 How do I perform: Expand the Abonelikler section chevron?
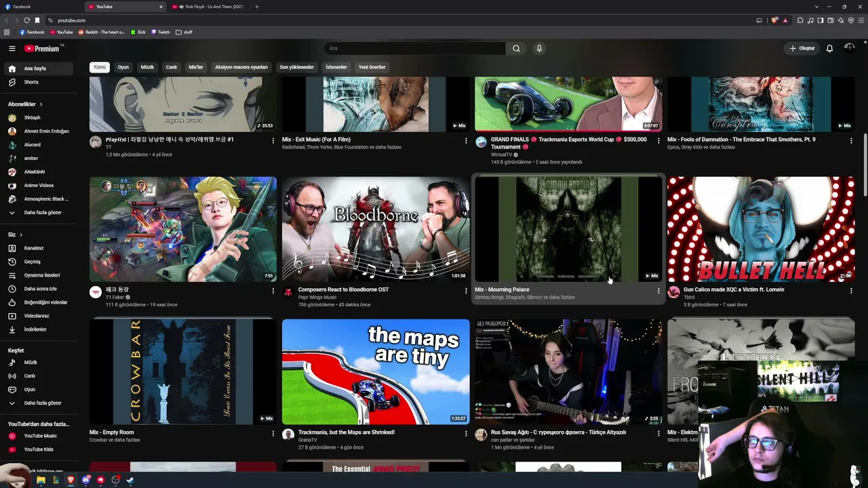[41, 104]
